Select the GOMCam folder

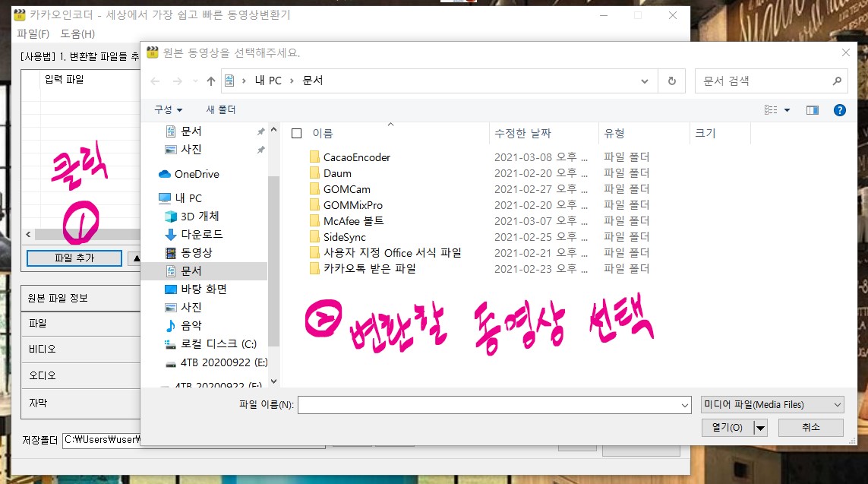coord(346,189)
